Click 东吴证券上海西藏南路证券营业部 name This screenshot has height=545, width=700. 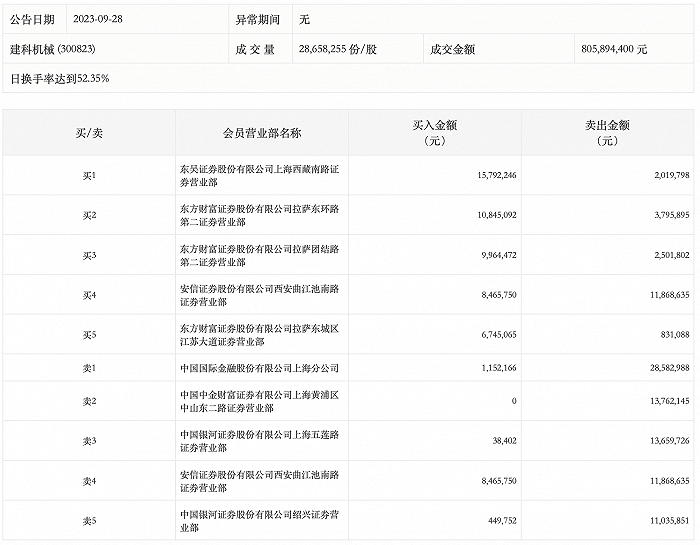(259, 175)
